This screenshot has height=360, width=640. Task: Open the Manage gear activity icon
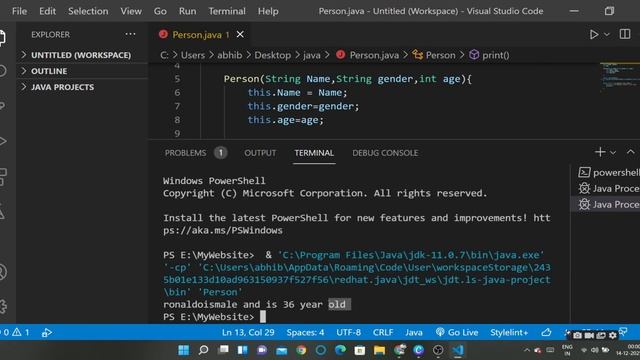click(x=3, y=306)
